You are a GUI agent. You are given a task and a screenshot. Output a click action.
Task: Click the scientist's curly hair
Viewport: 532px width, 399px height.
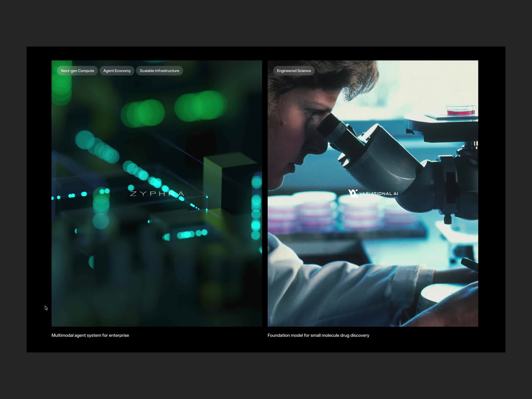point(313,83)
